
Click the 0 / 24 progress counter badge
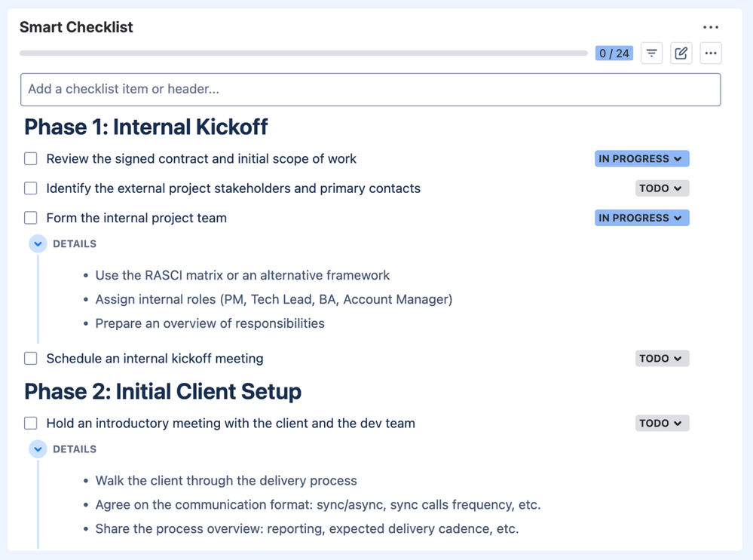(614, 54)
